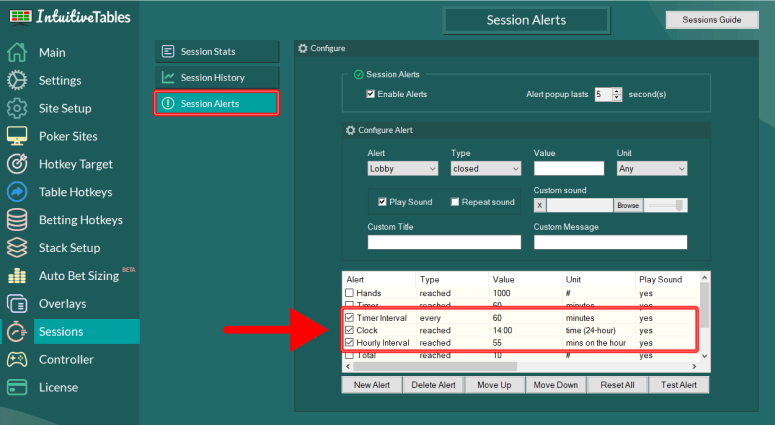The image size is (775, 425).
Task: Click the Hotkey Target bullseye icon
Action: (x=17, y=164)
